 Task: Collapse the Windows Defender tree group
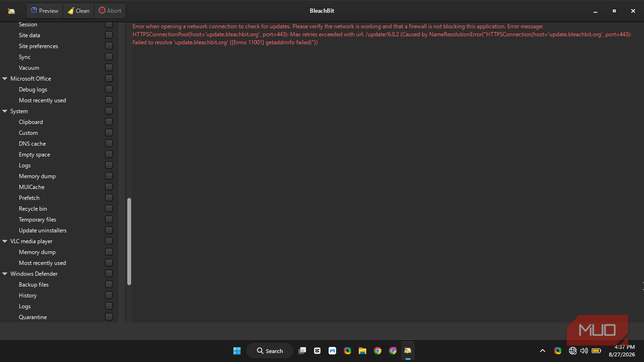[5, 274]
